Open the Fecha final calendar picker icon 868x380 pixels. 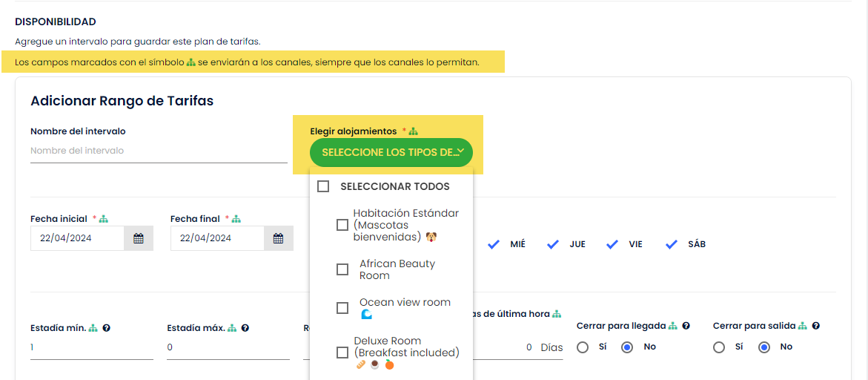click(279, 238)
